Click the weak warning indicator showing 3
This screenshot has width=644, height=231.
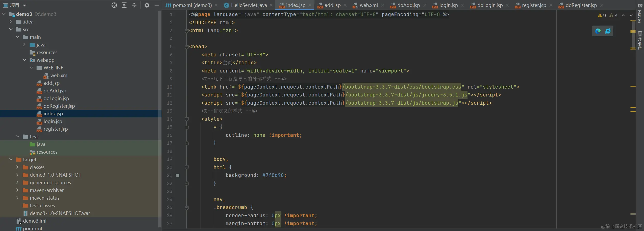coord(613,16)
